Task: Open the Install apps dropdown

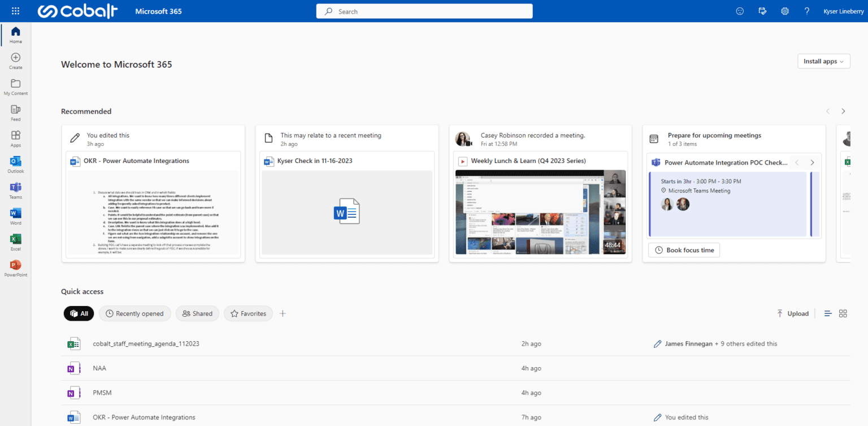Action: point(823,61)
